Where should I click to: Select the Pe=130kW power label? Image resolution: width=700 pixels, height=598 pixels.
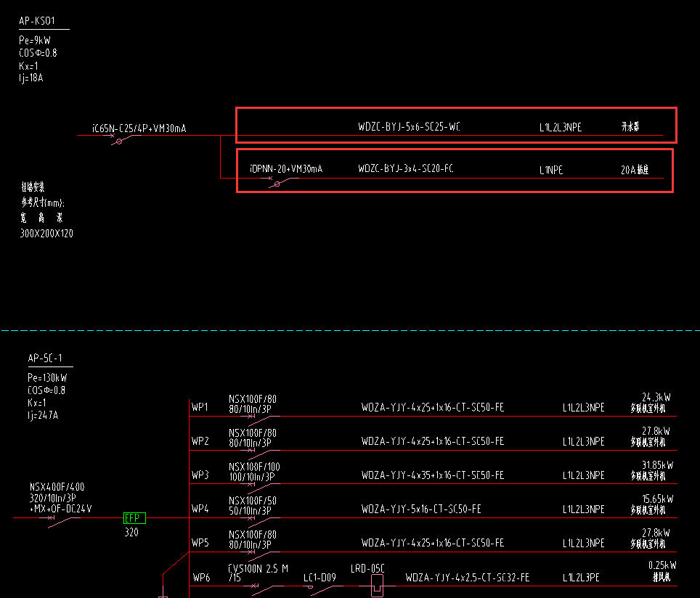(x=47, y=377)
